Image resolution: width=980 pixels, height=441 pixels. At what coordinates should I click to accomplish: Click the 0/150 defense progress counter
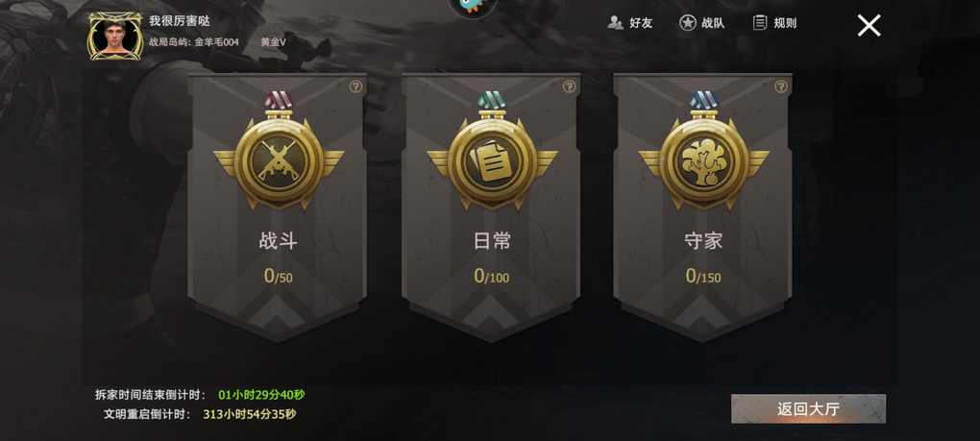pos(703,276)
